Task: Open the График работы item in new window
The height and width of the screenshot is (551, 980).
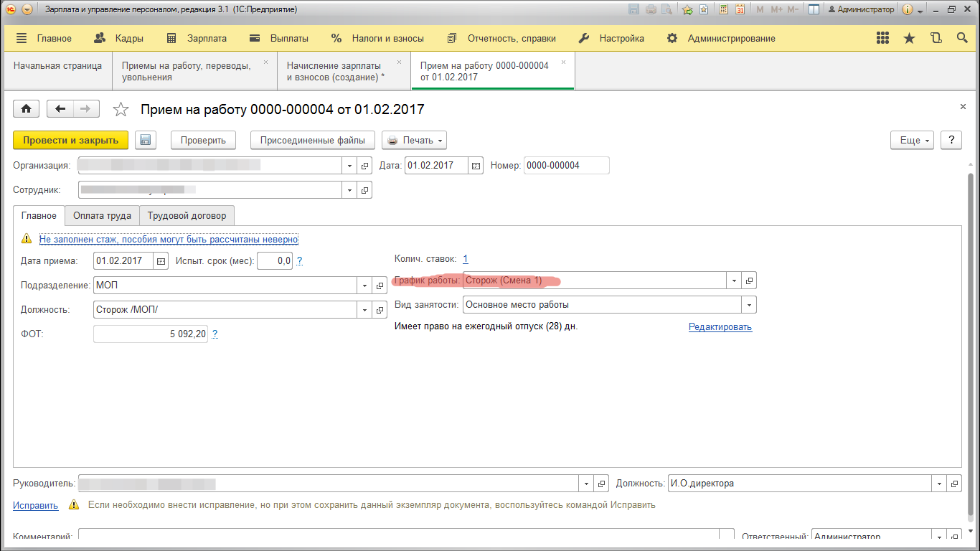Action: (748, 281)
